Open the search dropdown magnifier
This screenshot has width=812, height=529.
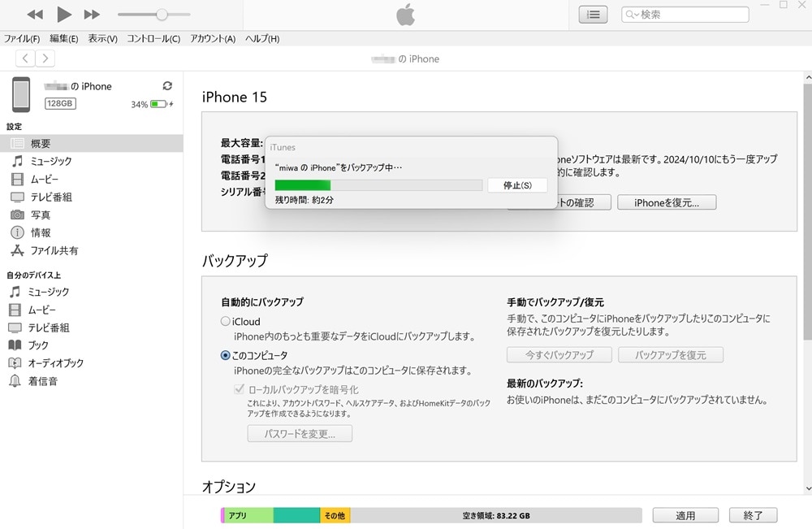633,15
